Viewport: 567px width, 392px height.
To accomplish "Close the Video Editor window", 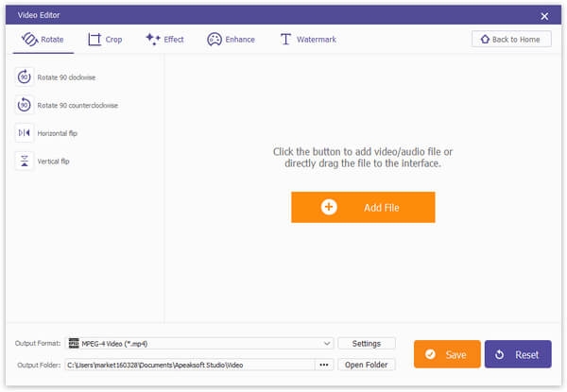I will coord(544,16).
